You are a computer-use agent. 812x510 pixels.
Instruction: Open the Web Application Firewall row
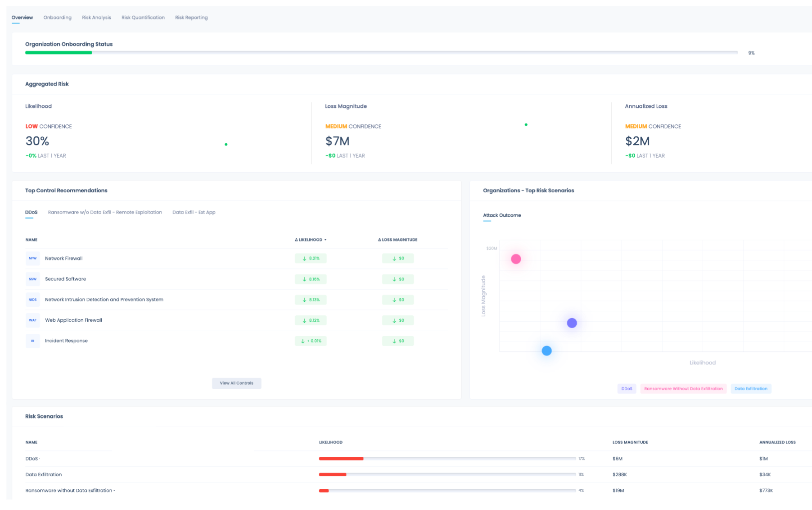tap(237, 320)
